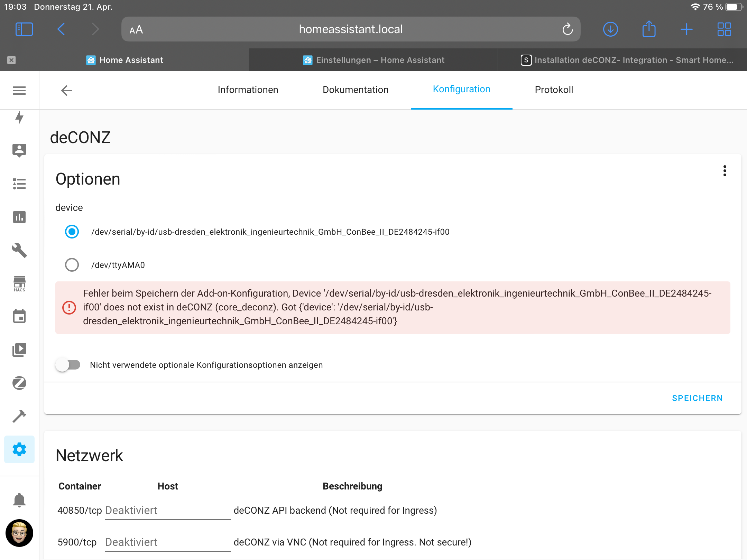Select the /dev/ttyAMA0 device option
Screen dimensions: 747x560
[x=72, y=265]
